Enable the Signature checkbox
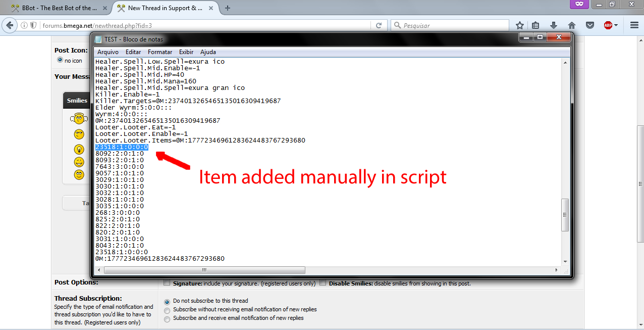This screenshot has width=644, height=330. (167, 283)
